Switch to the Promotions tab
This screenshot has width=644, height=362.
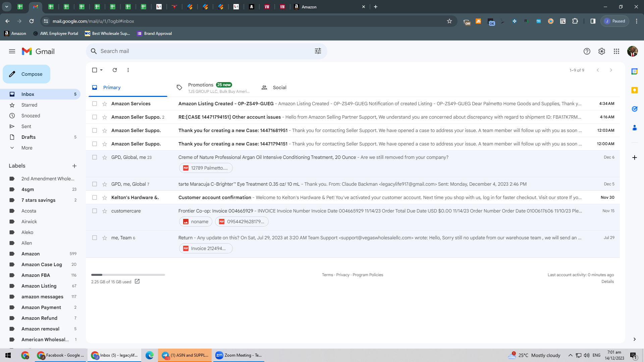pyautogui.click(x=213, y=87)
